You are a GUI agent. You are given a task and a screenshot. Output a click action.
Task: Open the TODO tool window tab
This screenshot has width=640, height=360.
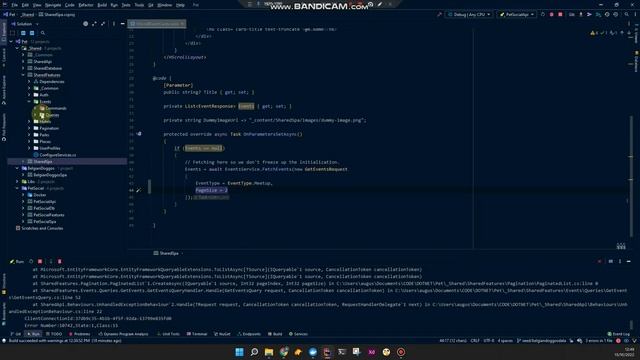pyautogui.click(x=54, y=334)
